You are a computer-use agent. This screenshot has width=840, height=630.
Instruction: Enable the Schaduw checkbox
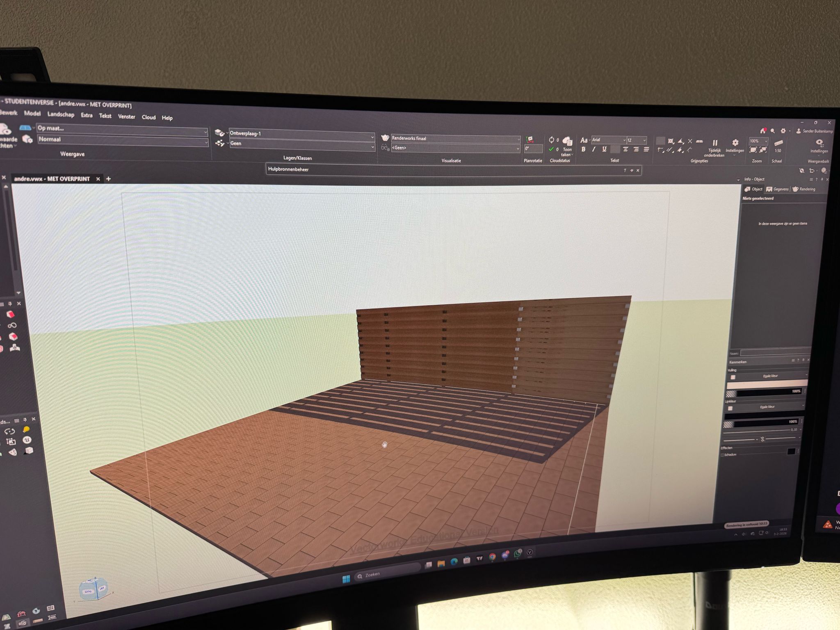click(x=723, y=455)
